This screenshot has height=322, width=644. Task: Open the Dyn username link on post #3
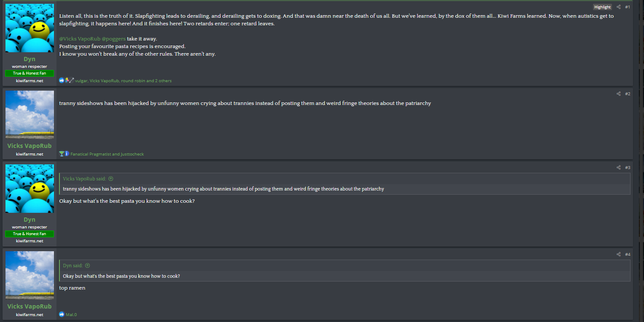30,220
